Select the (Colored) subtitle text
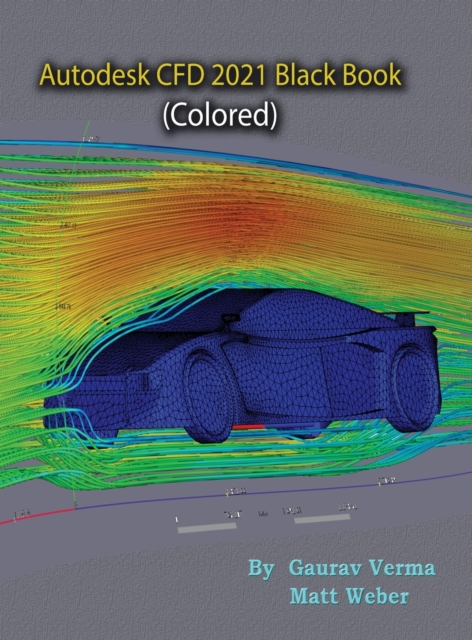The width and height of the screenshot is (472, 640). point(220,115)
